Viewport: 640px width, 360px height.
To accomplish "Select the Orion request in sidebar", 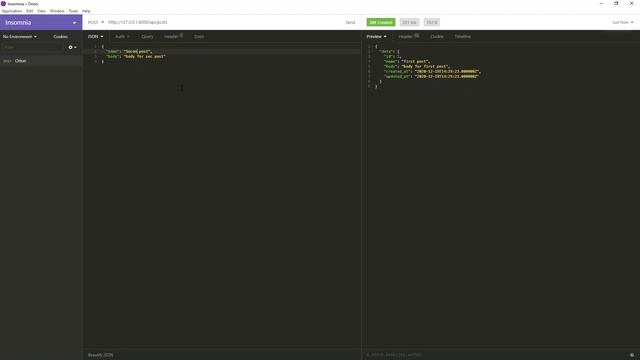I will coord(41,61).
